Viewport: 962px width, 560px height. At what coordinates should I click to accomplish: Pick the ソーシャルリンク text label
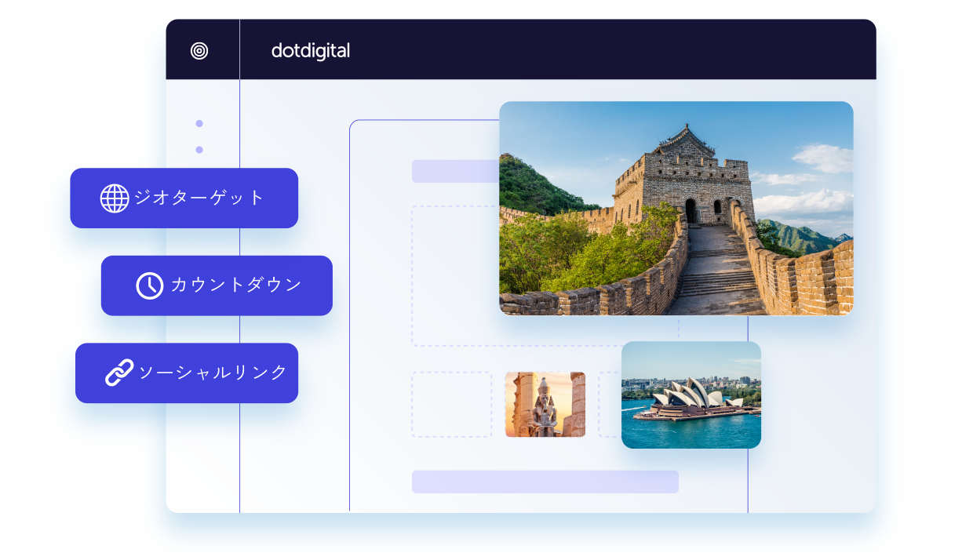click(x=213, y=373)
